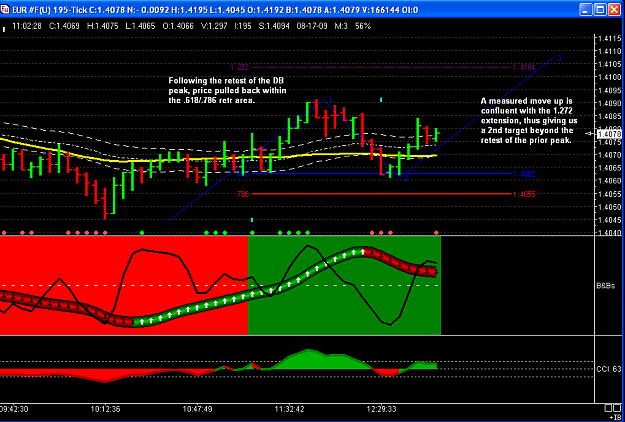Click the '1.4115' price axis label
The image size is (625, 422).
click(609, 39)
